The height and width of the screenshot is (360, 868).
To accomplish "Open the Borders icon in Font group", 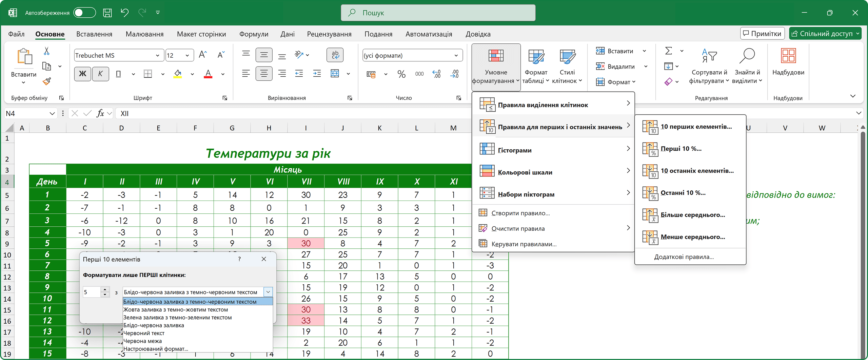I will coord(148,74).
